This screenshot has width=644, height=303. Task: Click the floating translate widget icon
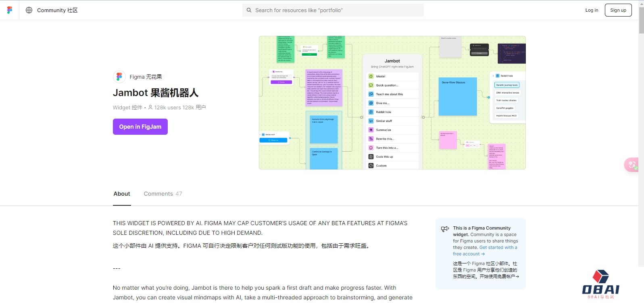[631, 165]
